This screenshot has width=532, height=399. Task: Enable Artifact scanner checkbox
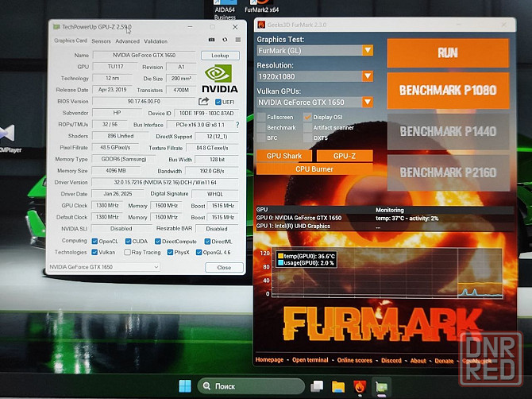(x=307, y=128)
